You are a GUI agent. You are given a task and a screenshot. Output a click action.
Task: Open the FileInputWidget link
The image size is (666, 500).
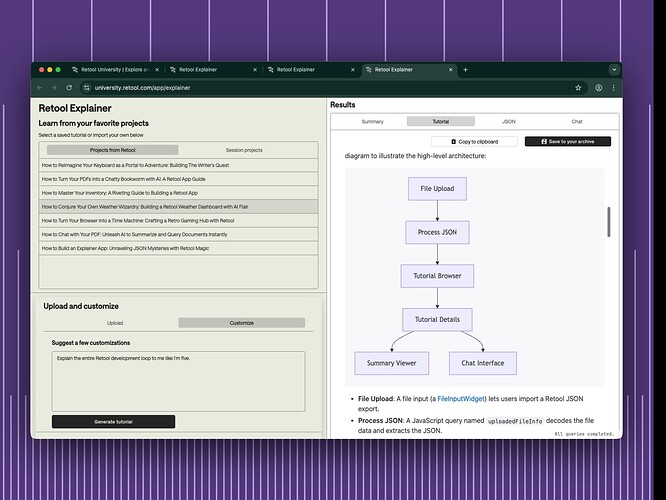coord(461,399)
